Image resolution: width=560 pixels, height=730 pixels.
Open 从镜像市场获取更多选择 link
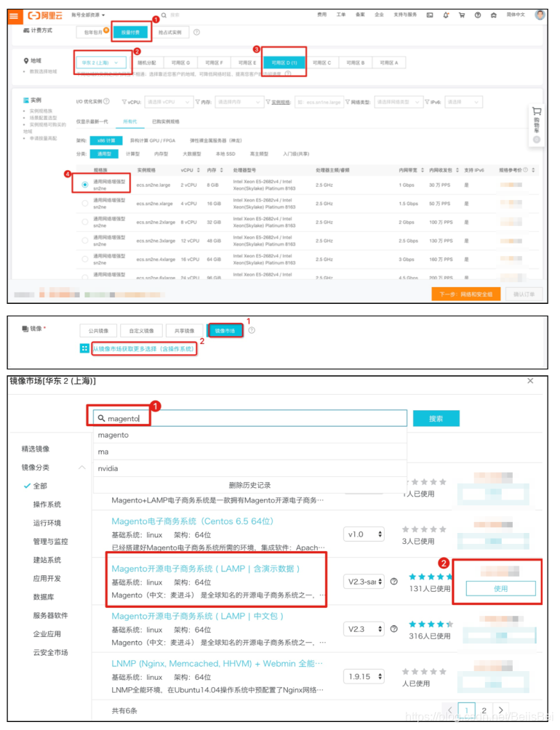[143, 349]
